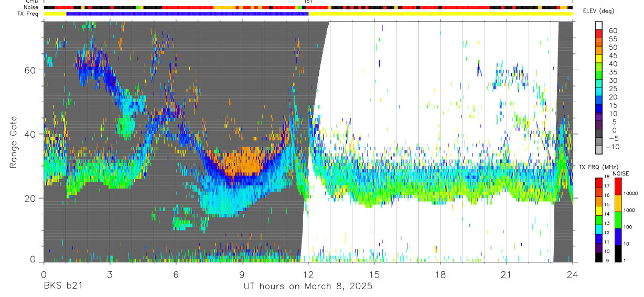Click the 'UT hours on March 8, 2025' axis title
Viewport: 644px width, 297px height.
[308, 287]
